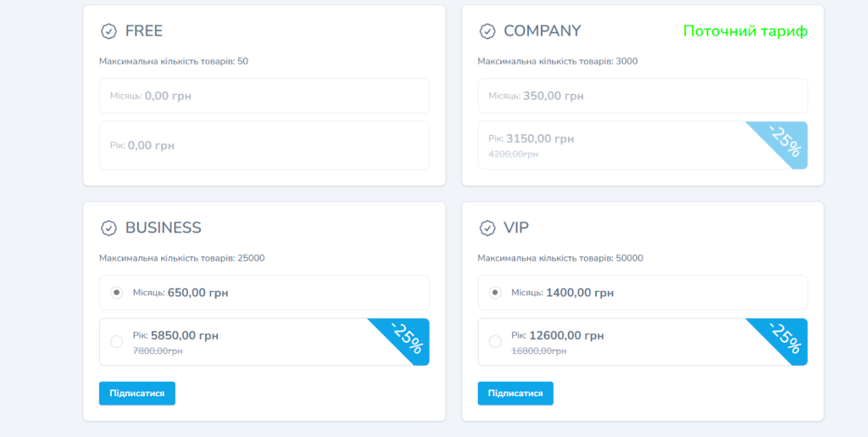
Task: Click the FREE monthly 0,00 грн option
Action: pos(264,96)
